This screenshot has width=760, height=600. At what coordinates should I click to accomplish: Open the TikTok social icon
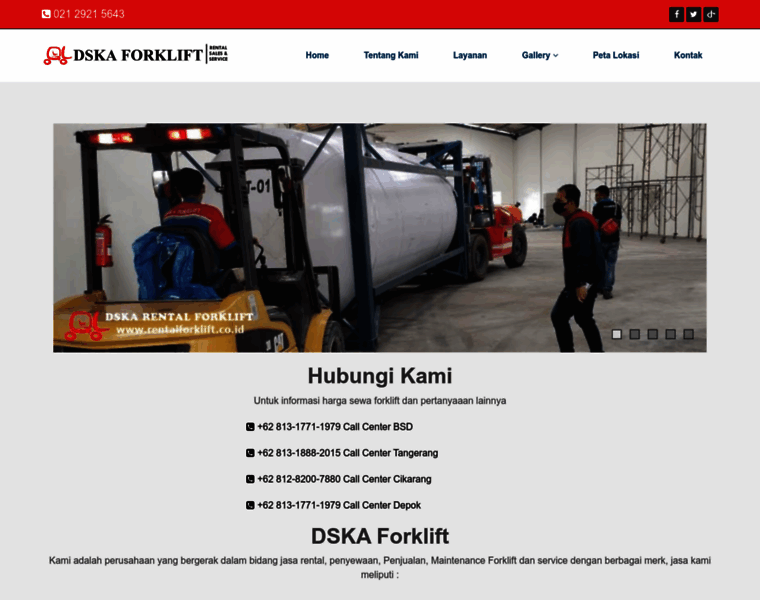(711, 15)
